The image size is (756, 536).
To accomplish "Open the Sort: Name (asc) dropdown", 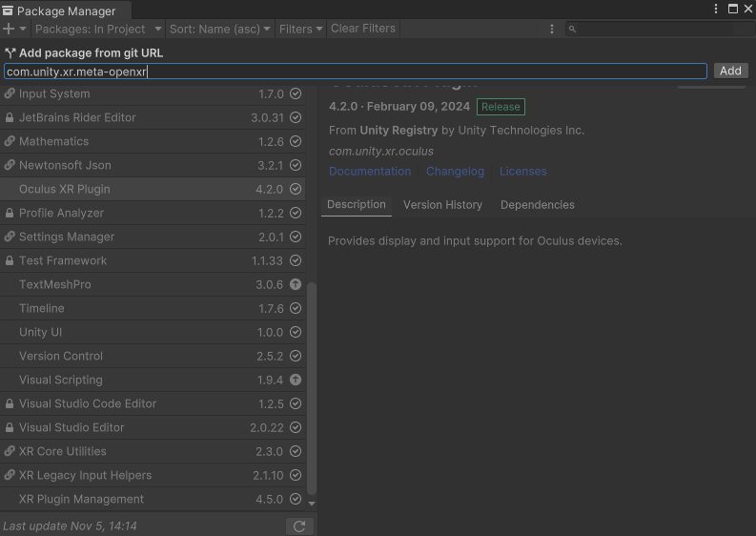I will point(220,29).
